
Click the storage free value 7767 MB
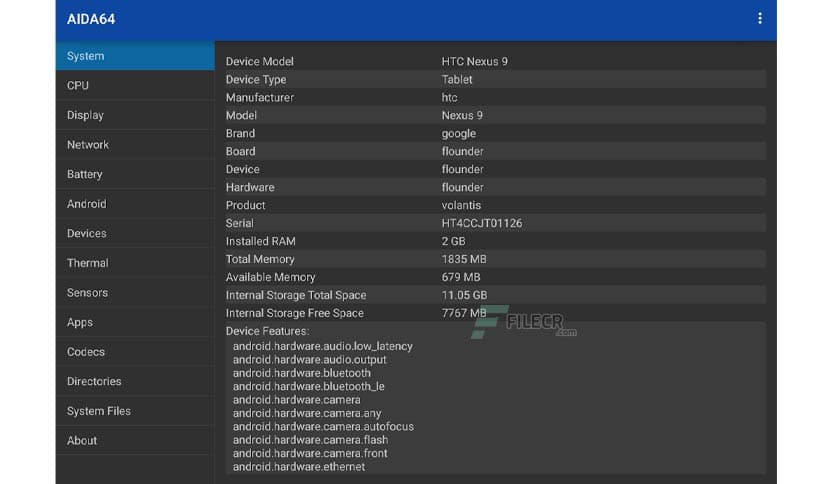coord(464,313)
